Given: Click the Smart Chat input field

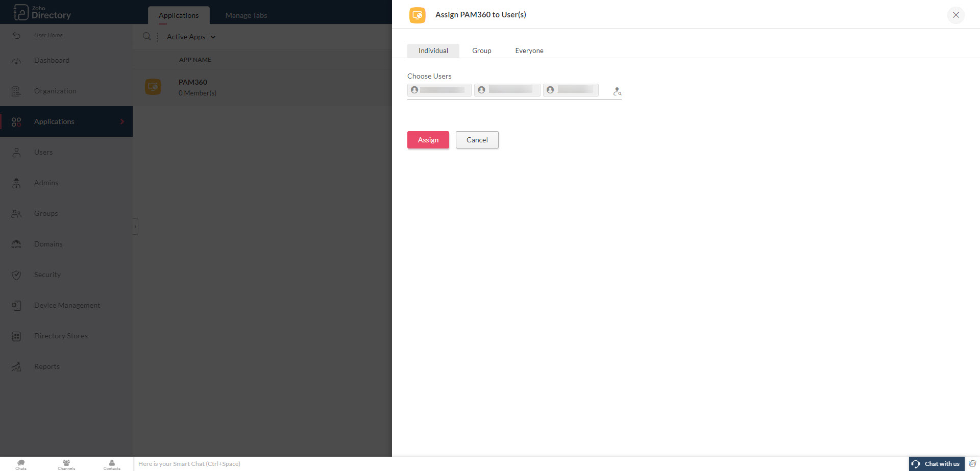Looking at the screenshot, I should (521, 464).
